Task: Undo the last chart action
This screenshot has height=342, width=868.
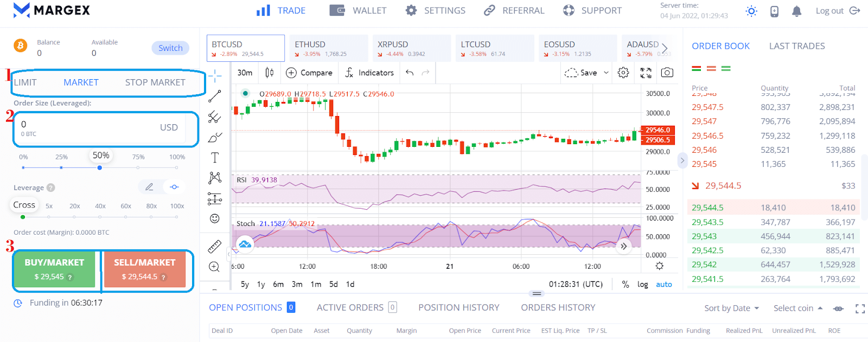Action: (x=410, y=73)
